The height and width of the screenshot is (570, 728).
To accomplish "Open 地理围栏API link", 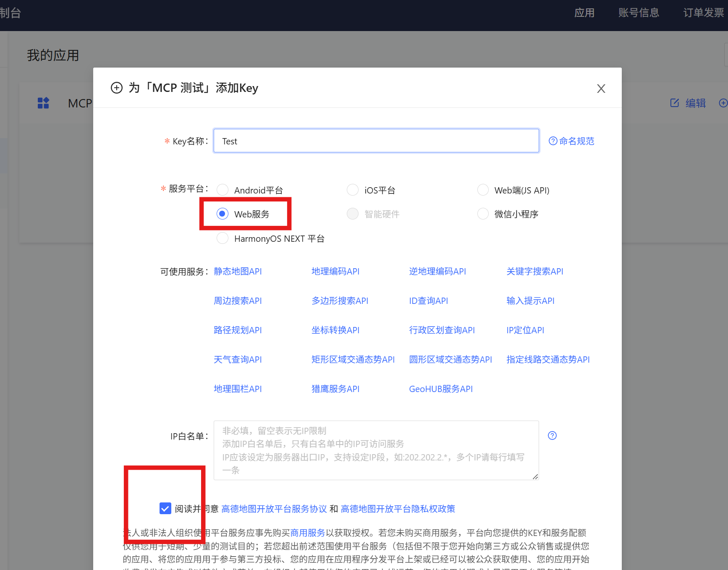I will point(238,389).
